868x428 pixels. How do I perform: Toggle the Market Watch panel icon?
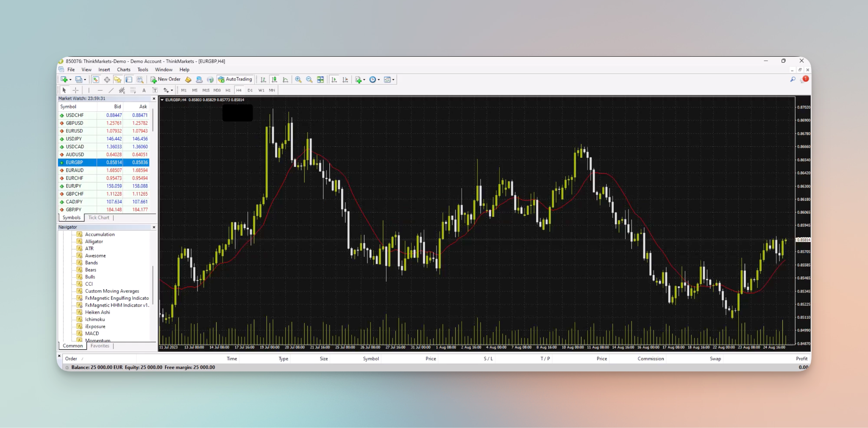pyautogui.click(x=96, y=80)
